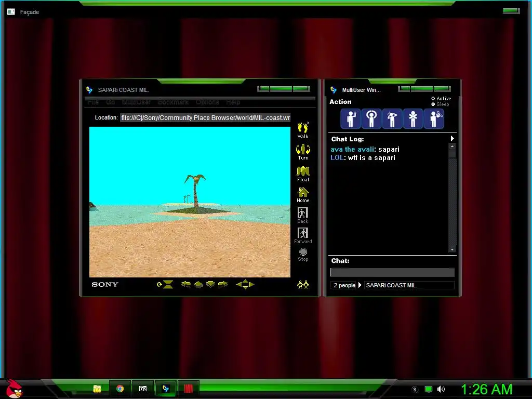Click the turn-left arrow in bottom bar
532x399 pixels.
(185, 284)
